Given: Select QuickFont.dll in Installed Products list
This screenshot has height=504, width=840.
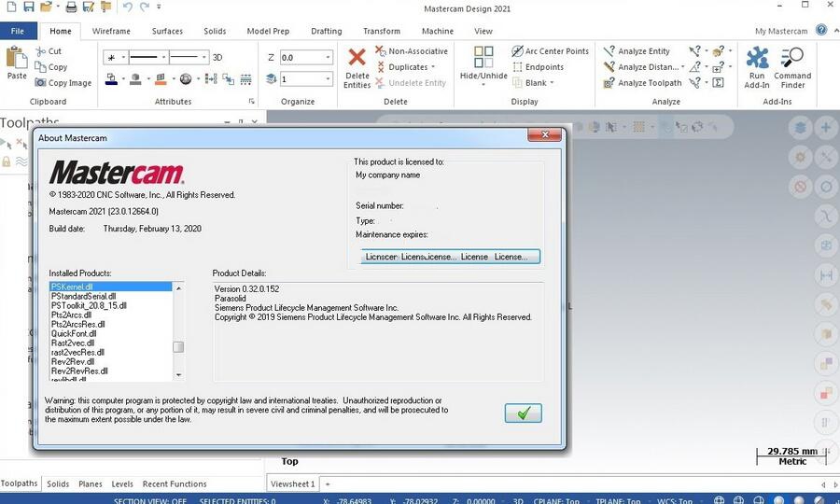Looking at the screenshot, I should (110, 333).
